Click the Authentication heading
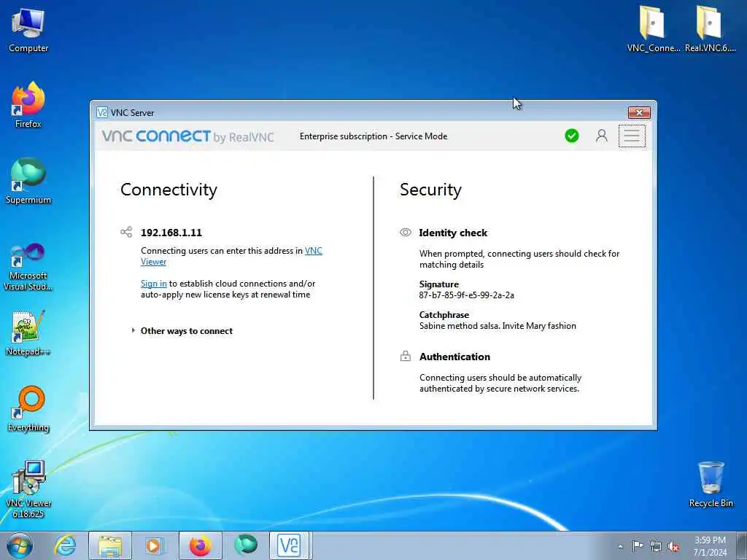The width and height of the screenshot is (747, 560). (x=454, y=357)
